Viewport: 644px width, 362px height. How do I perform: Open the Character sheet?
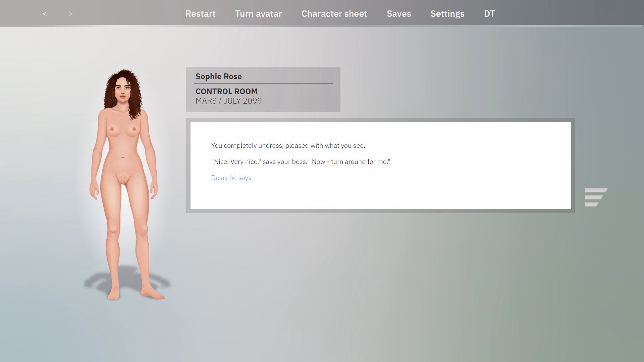click(334, 14)
